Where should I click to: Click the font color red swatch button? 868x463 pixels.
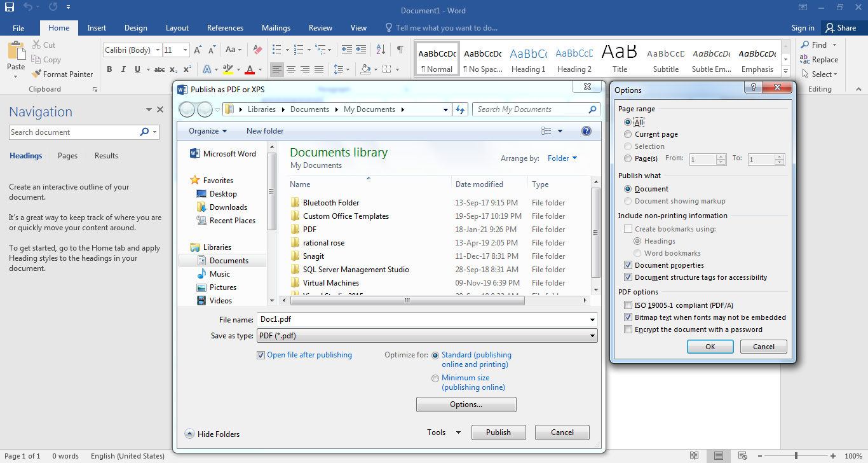(250, 69)
